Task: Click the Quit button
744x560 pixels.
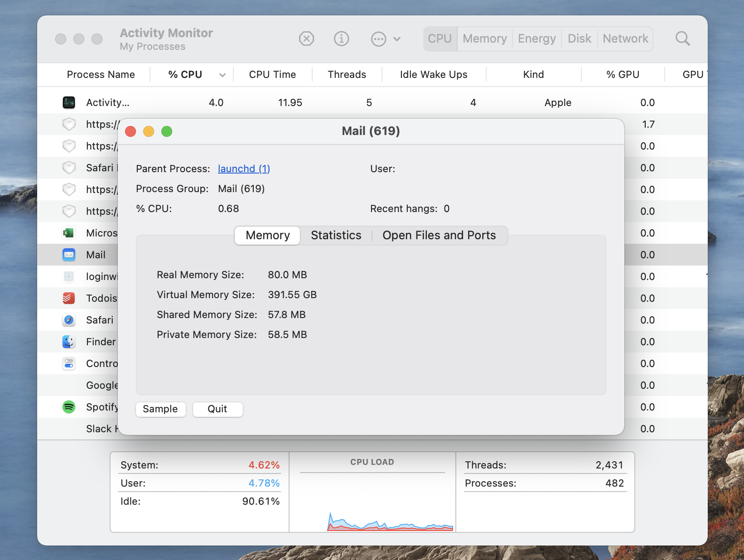Action: tap(217, 409)
